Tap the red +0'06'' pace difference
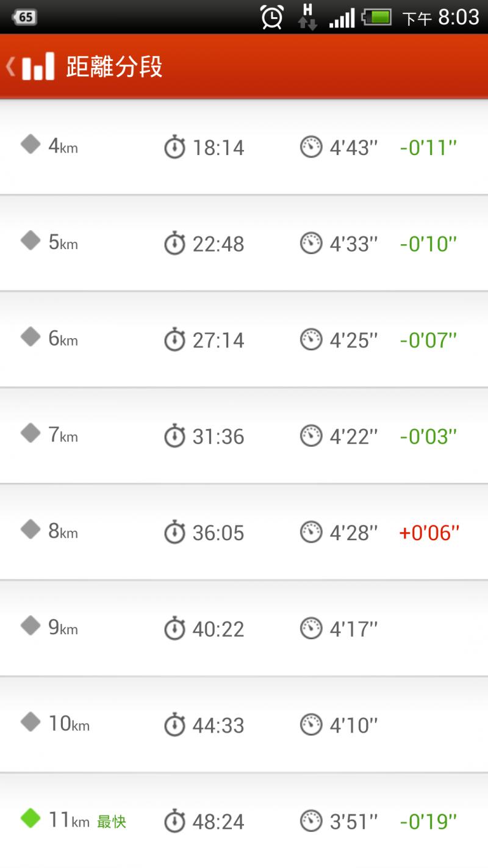This screenshot has height=868, width=488. point(429,533)
